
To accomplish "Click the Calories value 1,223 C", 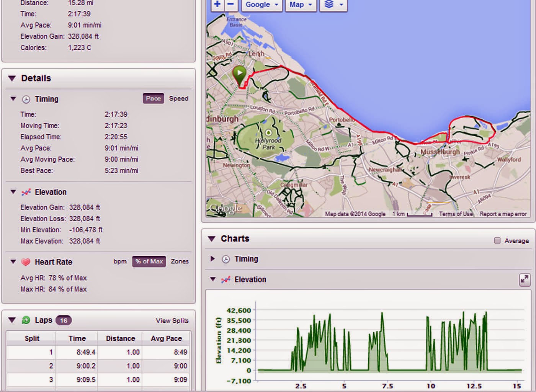I will click(x=80, y=48).
